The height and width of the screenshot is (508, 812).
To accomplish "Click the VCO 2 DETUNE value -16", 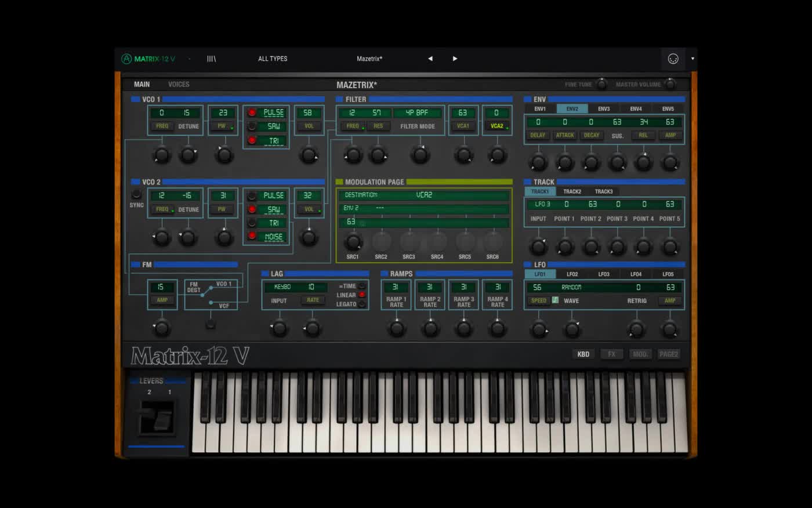I will click(x=187, y=195).
